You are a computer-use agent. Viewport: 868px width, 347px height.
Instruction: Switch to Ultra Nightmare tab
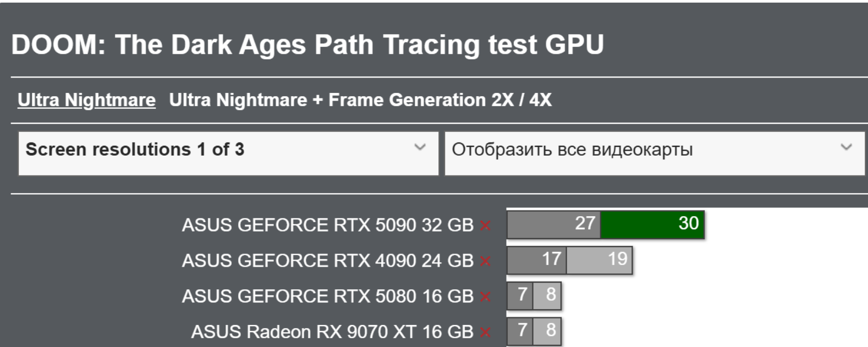(x=86, y=100)
